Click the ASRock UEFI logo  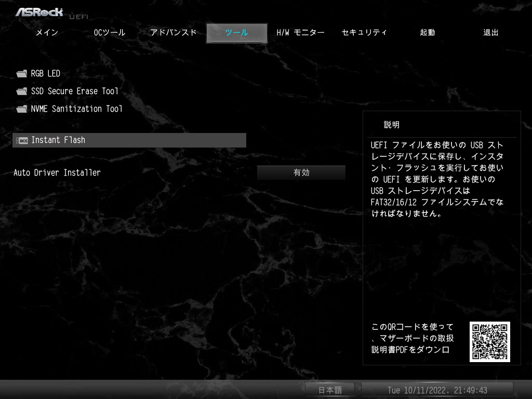pyautogui.click(x=51, y=13)
